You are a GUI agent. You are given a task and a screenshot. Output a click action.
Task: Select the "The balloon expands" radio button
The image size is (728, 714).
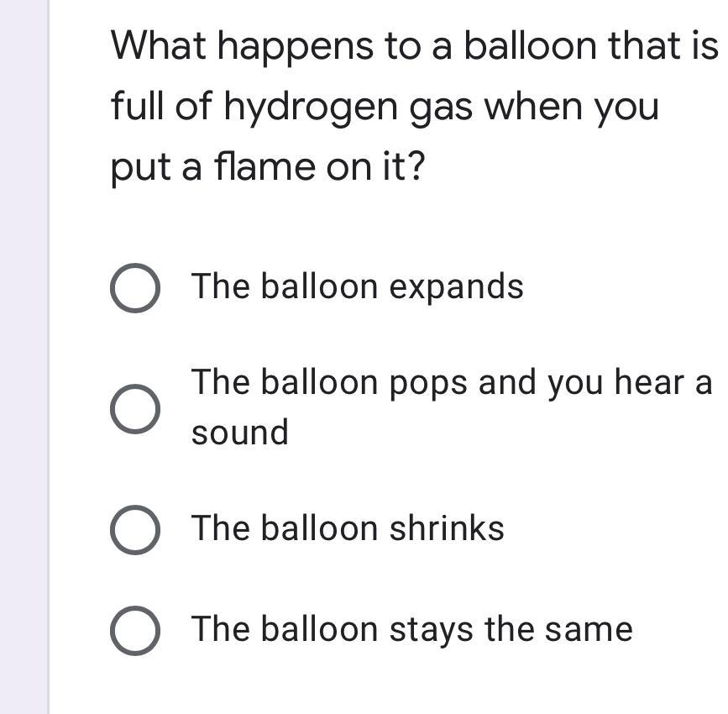(x=135, y=288)
